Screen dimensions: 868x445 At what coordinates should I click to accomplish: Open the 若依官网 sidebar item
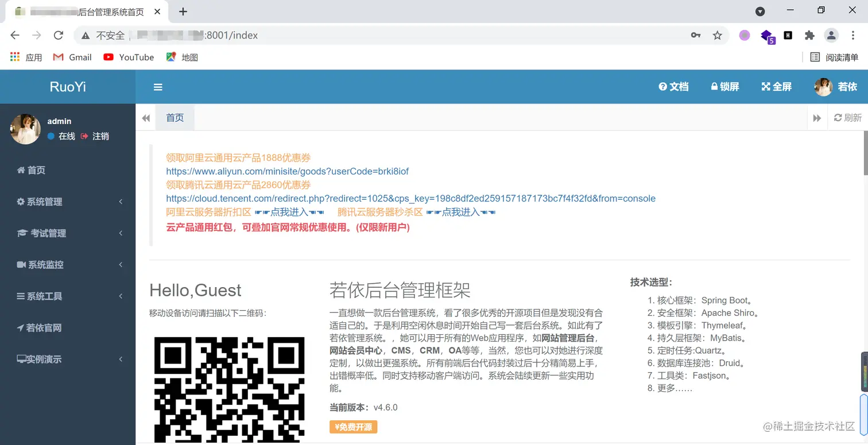point(68,328)
